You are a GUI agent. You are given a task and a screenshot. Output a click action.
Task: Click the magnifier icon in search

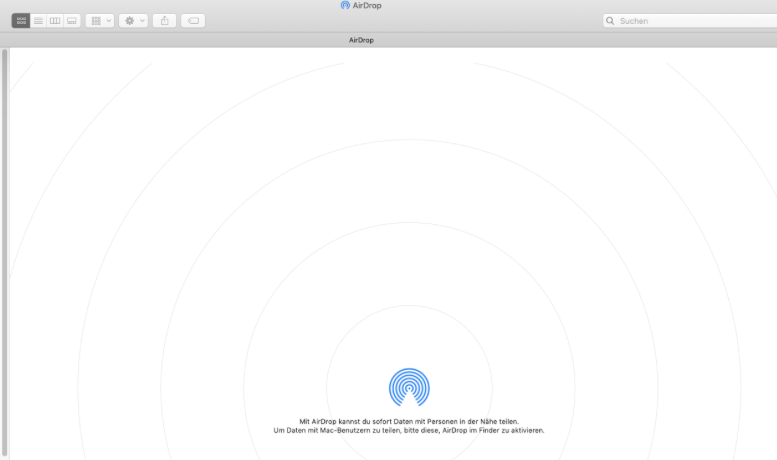tap(610, 21)
